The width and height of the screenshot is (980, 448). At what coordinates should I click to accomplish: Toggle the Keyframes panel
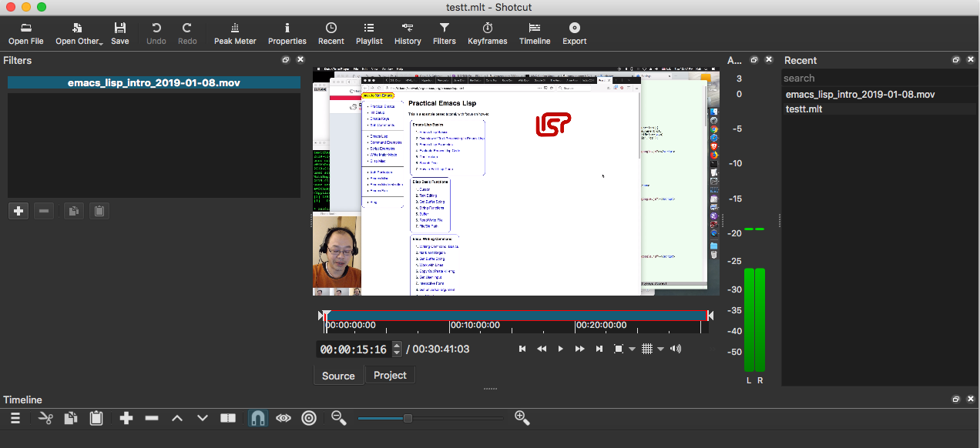488,33
